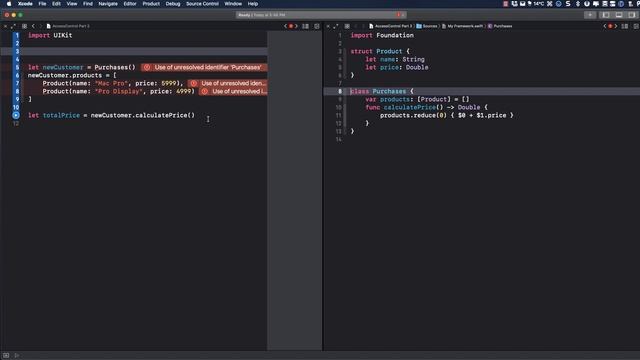Open the Xcode application menu
Image resolution: width=640 pixels, height=360 pixels.
(x=25, y=4)
